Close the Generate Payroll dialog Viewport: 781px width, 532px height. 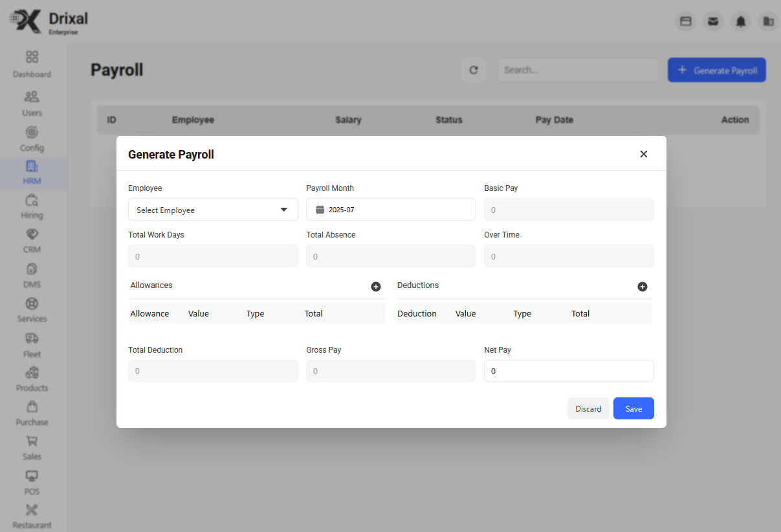click(644, 154)
